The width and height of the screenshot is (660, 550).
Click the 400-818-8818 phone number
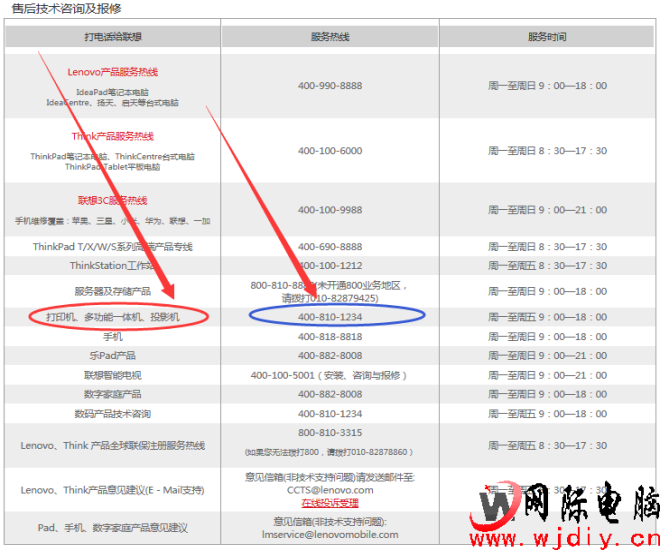coord(330,337)
